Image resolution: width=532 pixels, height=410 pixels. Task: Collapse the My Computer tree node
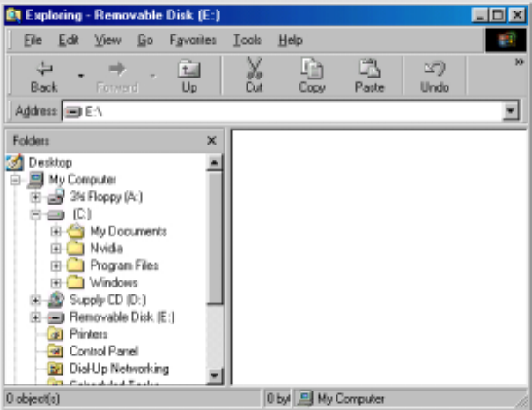click(15, 180)
